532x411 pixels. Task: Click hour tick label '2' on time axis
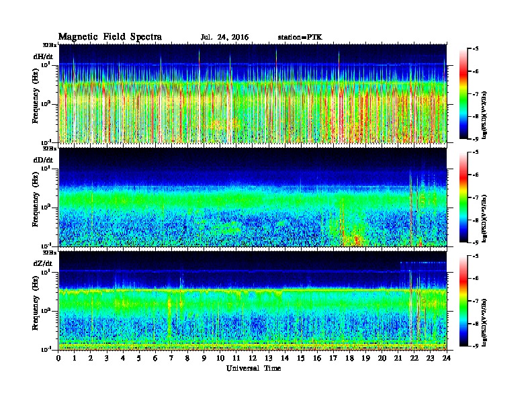[91, 359]
